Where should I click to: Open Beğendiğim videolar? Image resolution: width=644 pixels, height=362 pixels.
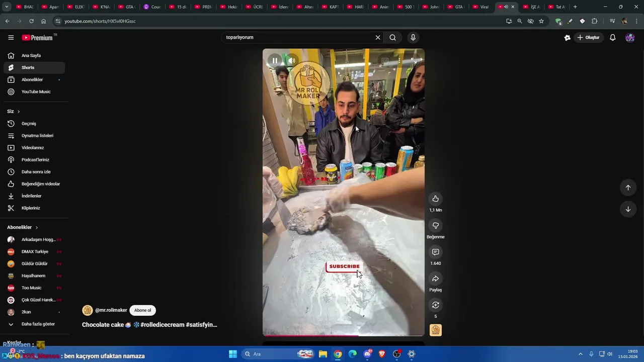(34, 184)
